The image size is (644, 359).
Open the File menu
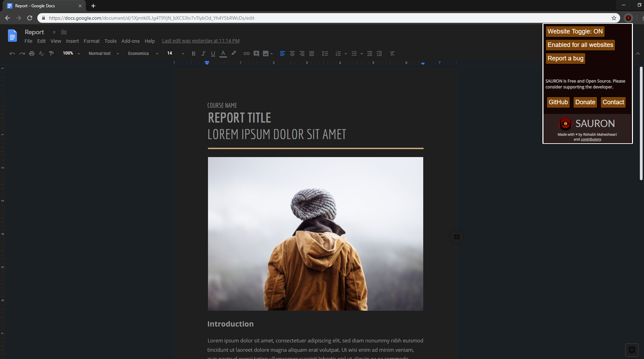28,41
